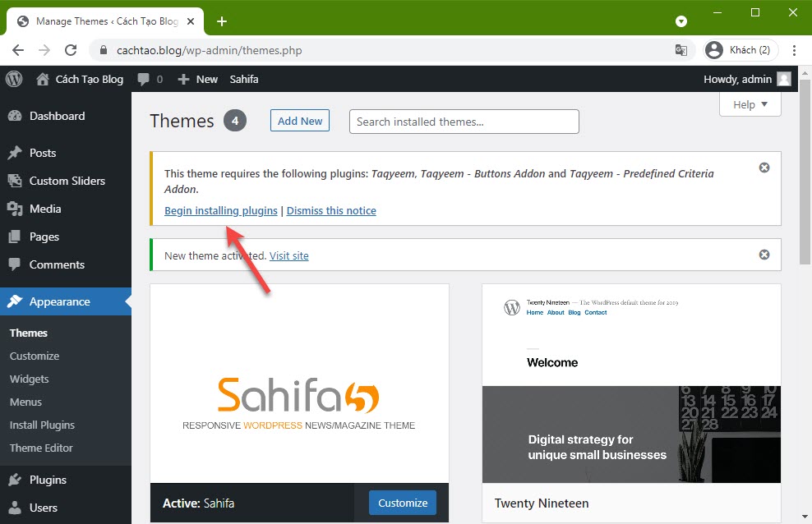This screenshot has width=812, height=524.
Task: Click the blue Customize button for Sahifa
Action: pyautogui.click(x=403, y=503)
